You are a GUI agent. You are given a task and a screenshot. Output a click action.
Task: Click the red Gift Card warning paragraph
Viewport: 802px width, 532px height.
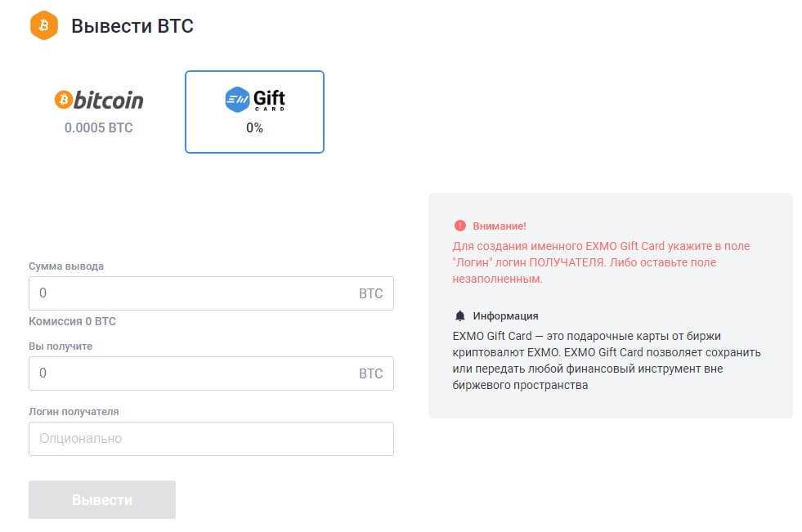pyautogui.click(x=601, y=262)
